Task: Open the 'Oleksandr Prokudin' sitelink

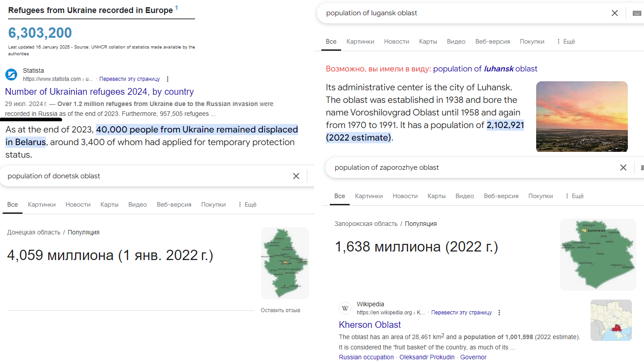Action: pos(426,357)
